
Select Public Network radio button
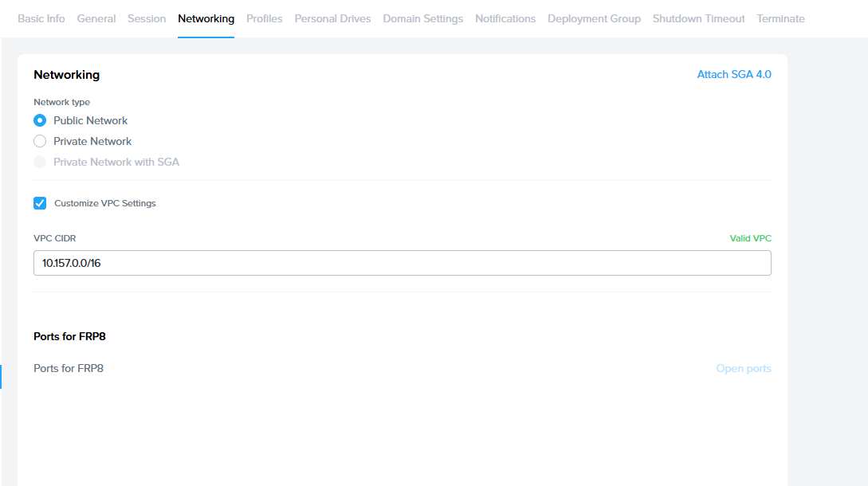point(40,120)
